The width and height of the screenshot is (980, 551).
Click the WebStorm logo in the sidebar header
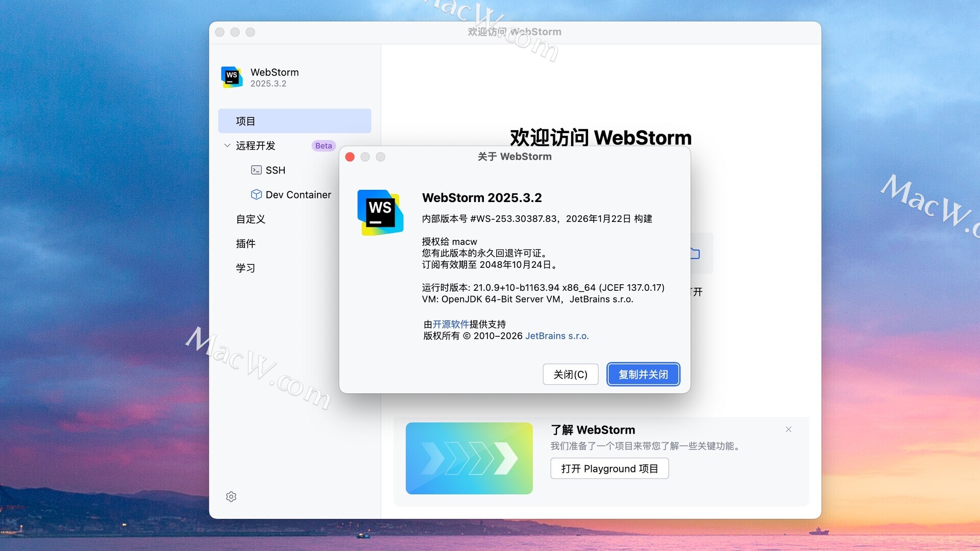(x=232, y=77)
